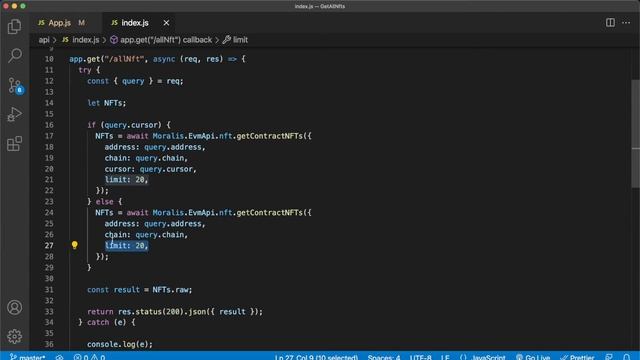Click the '} else {' on line 23
The image size is (640, 360).
[104, 202]
